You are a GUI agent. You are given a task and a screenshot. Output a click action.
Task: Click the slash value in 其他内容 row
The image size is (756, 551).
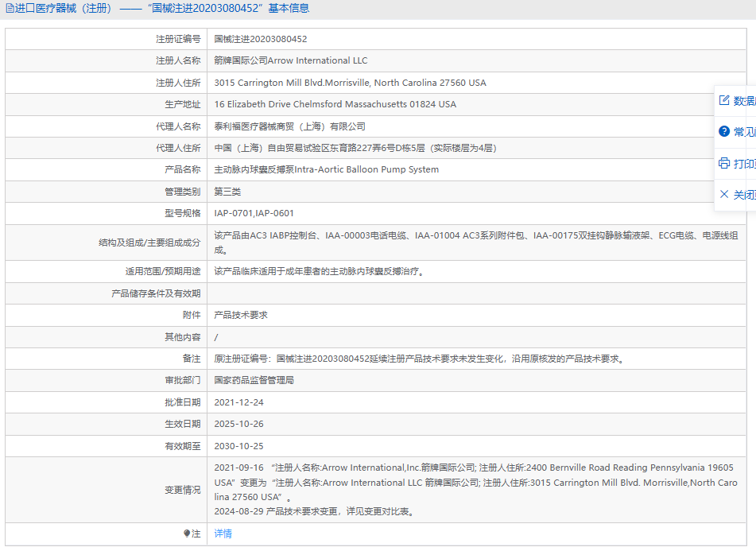click(x=216, y=337)
